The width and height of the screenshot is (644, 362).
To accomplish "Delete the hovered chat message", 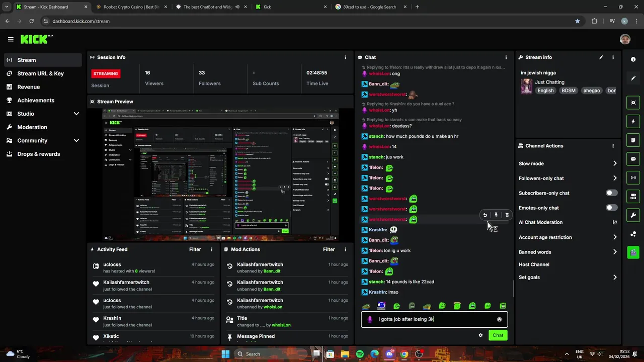I will (507, 215).
